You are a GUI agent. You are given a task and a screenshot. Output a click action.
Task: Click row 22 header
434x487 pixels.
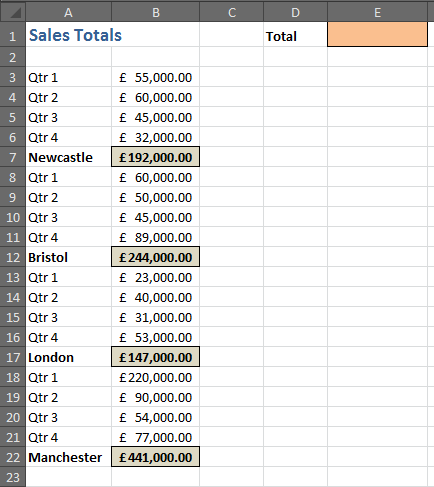pyautogui.click(x=13, y=457)
